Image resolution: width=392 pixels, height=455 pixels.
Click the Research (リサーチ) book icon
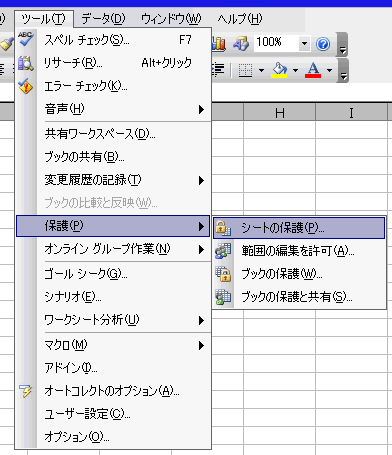coord(26,63)
